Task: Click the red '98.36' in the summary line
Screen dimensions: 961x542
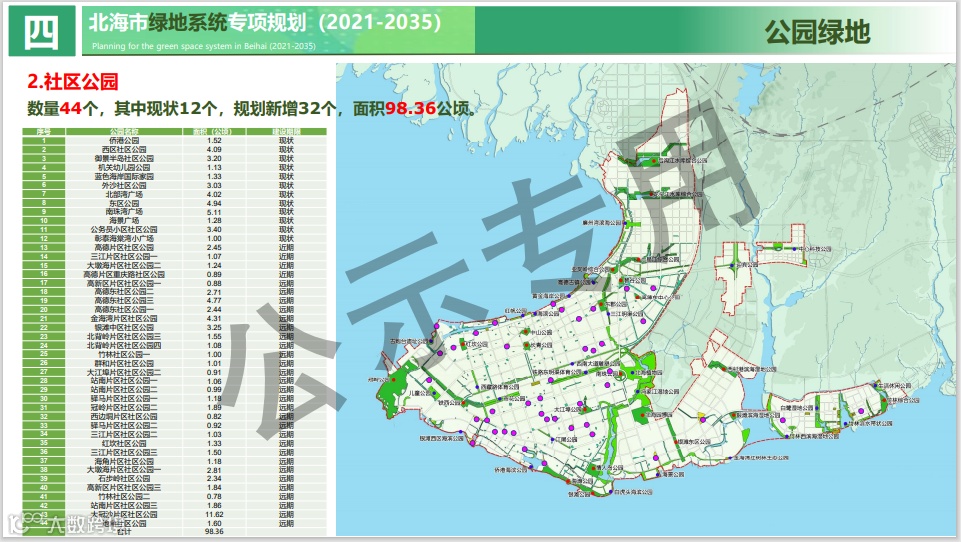Action: [x=411, y=109]
